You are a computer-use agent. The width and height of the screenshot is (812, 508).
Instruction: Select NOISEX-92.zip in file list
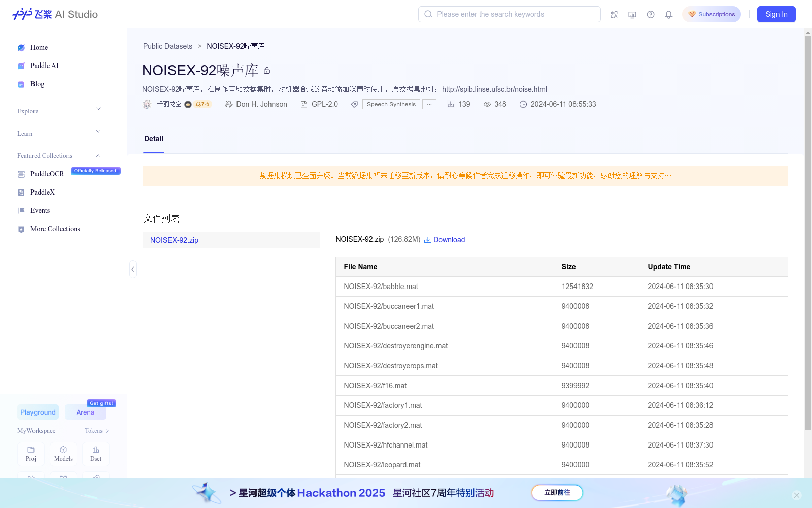[231, 240]
